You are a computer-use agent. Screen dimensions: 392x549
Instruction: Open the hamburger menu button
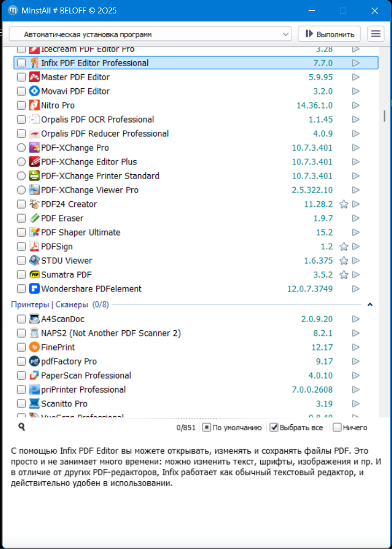[376, 34]
